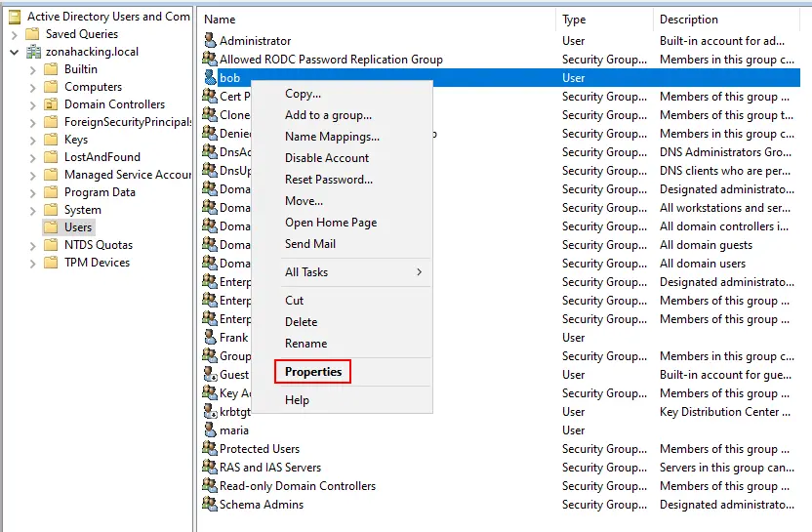The image size is (812, 532).
Task: Collapse the zonahacking.local tree node
Action: (15, 52)
